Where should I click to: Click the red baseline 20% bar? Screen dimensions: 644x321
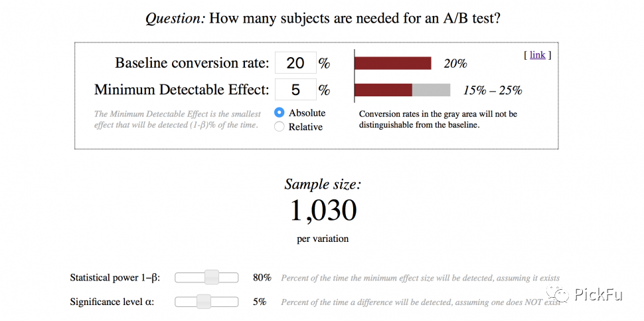[392, 63]
